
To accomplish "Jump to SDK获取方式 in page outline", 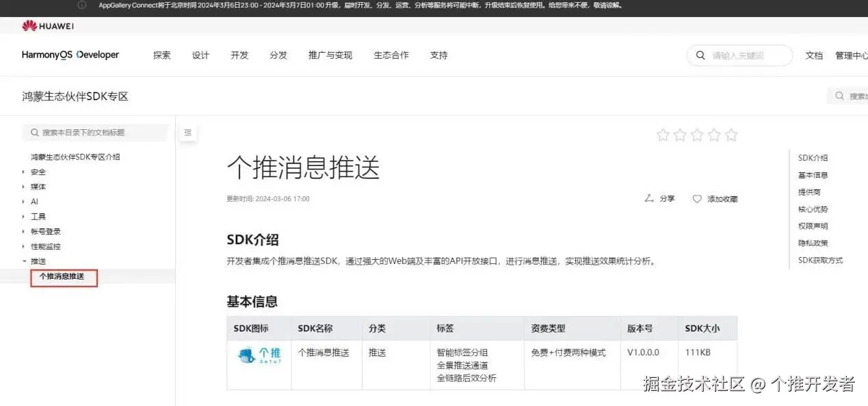I will pos(820,260).
